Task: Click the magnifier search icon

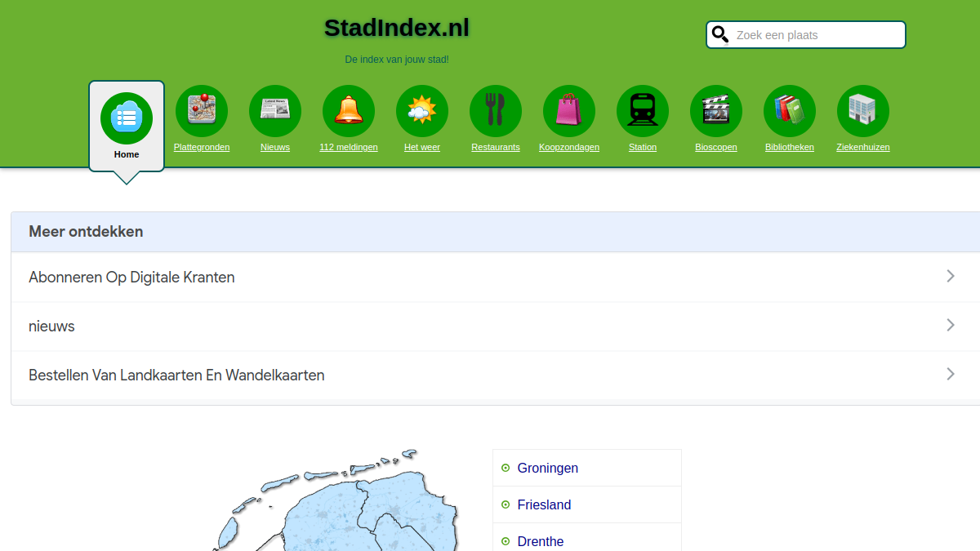Action: coord(720,34)
